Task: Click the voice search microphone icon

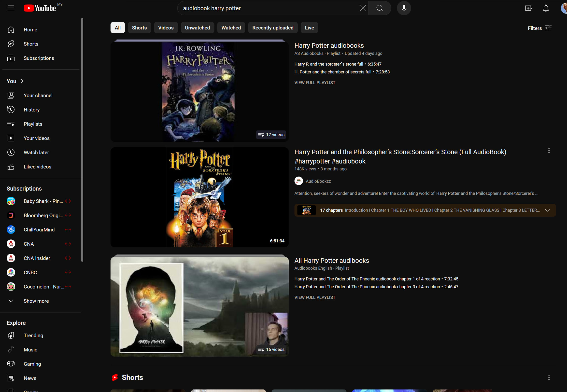Action: pos(404,8)
